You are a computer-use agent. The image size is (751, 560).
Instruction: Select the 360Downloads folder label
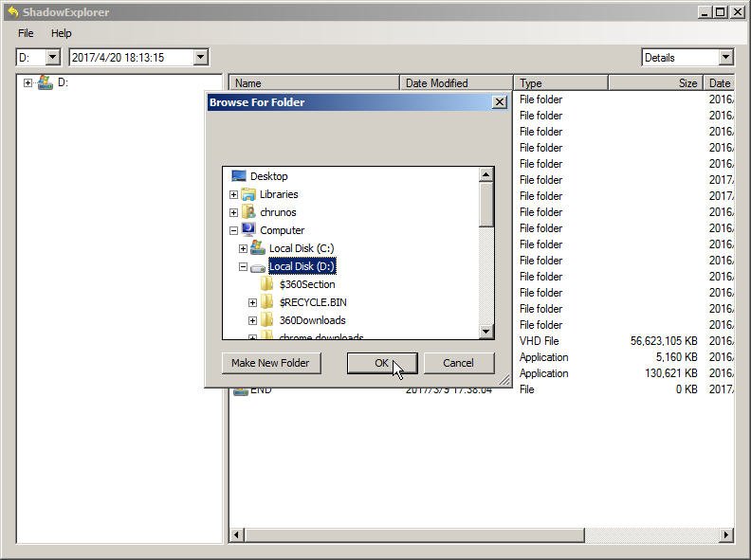tap(312, 320)
